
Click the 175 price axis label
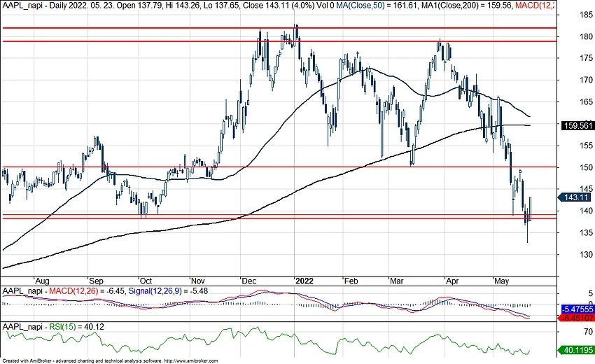point(586,58)
